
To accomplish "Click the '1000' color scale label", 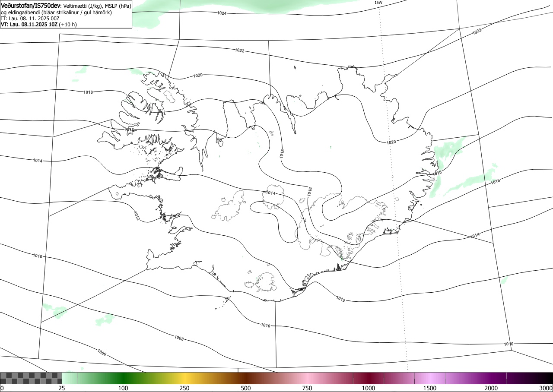I will (369, 388).
